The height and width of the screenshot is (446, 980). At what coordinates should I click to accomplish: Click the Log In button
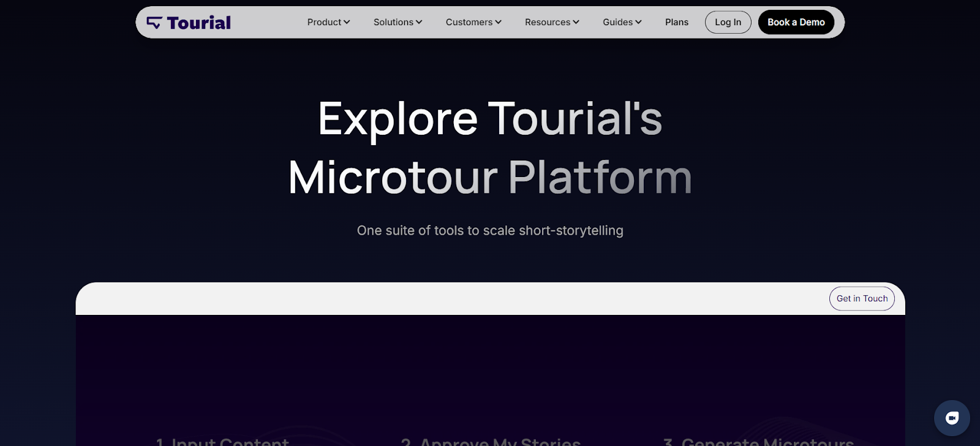728,22
